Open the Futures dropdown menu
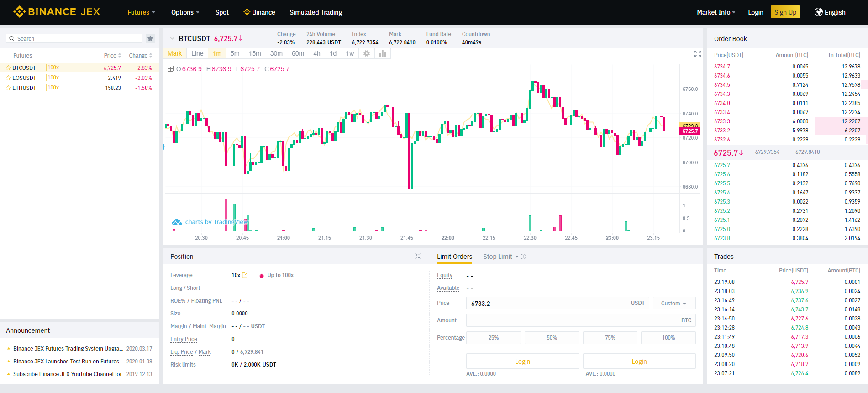The image size is (868, 393). (x=141, y=12)
